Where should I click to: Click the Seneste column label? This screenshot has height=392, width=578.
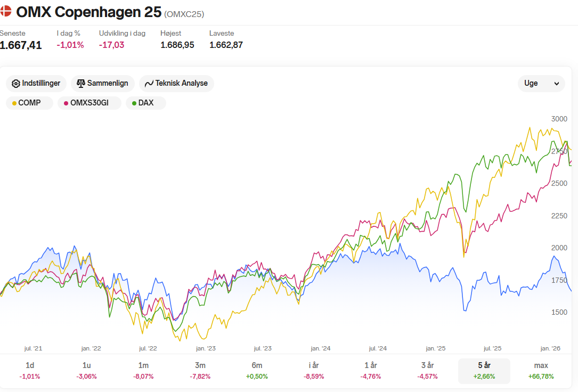click(x=13, y=33)
